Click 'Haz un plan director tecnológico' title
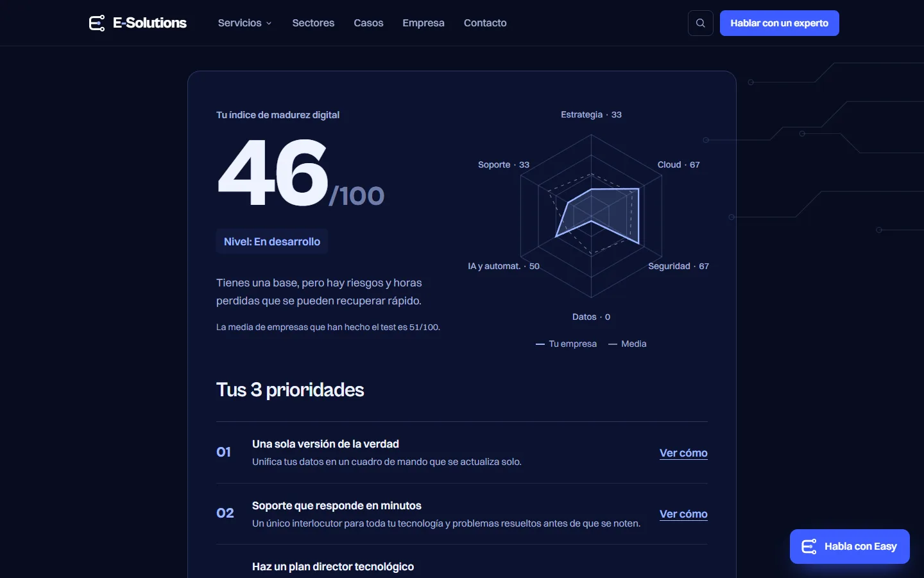The image size is (924, 578). (x=333, y=566)
